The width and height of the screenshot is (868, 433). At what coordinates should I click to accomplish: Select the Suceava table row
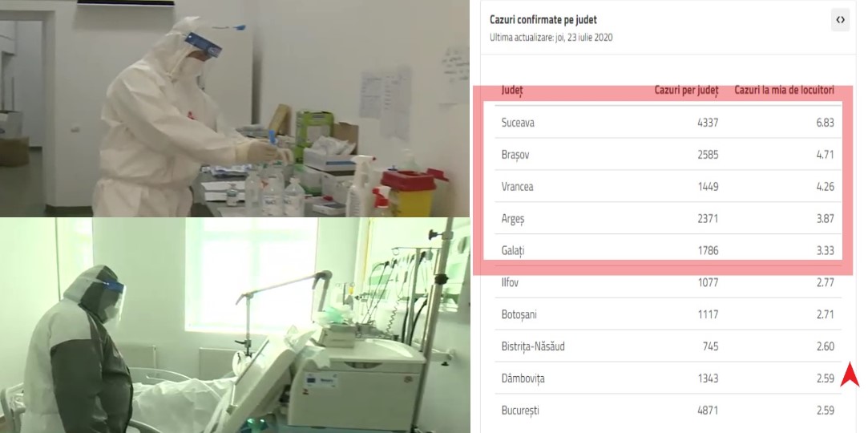click(668, 123)
